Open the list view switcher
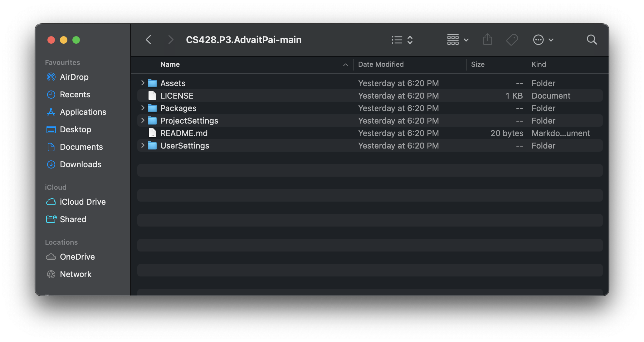644x342 pixels. click(402, 40)
